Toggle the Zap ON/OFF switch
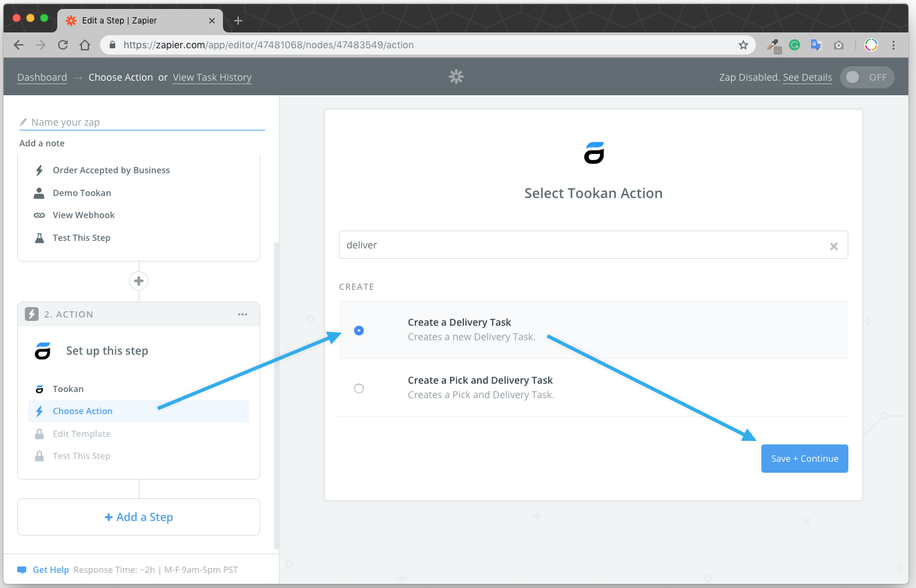 [867, 77]
